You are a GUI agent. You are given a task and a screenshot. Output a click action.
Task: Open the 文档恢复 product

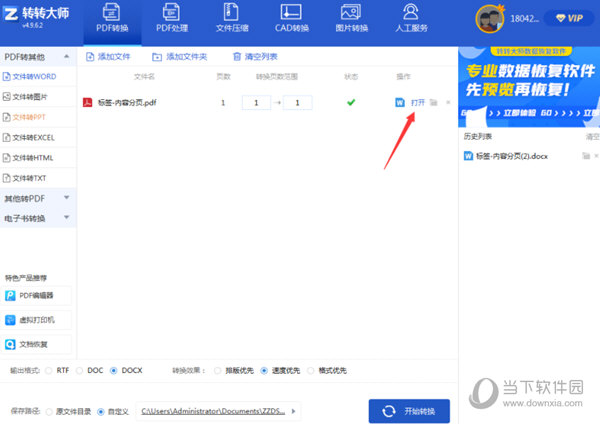click(x=36, y=344)
